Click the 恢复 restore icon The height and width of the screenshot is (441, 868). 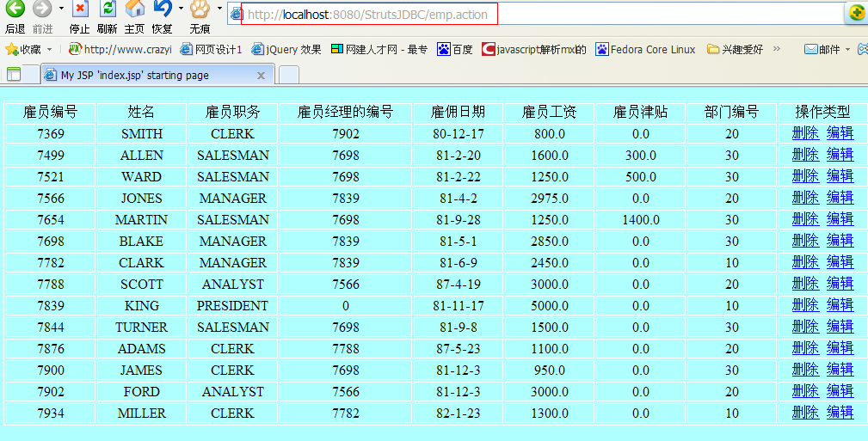pos(163,9)
